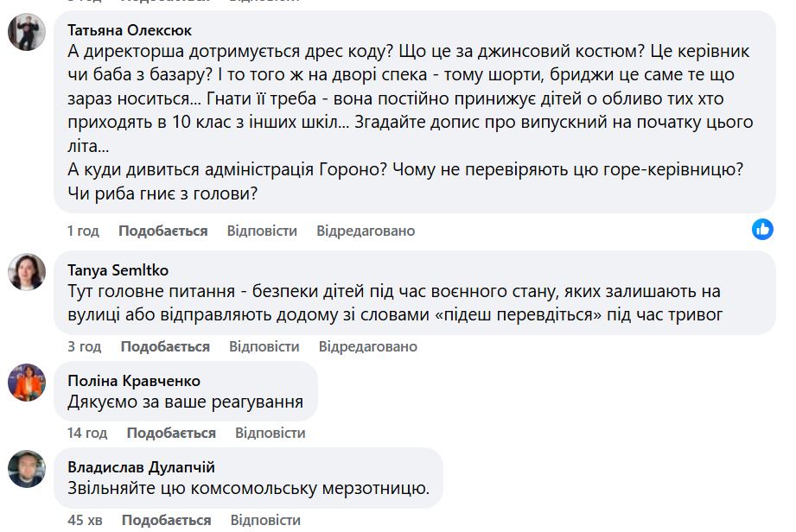Screen dimensions: 796x532
Task: Click Tanya Semltko's profile avatar
Action: point(27,272)
